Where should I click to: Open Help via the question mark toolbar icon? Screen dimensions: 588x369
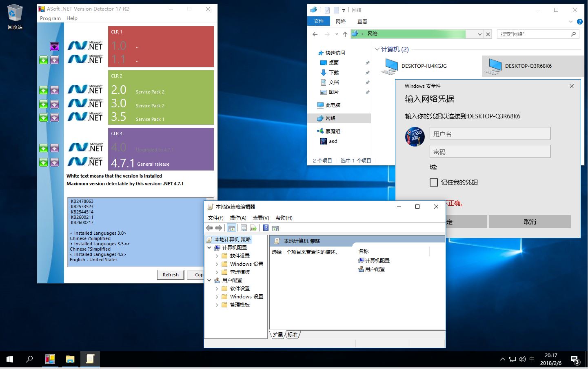pyautogui.click(x=266, y=228)
